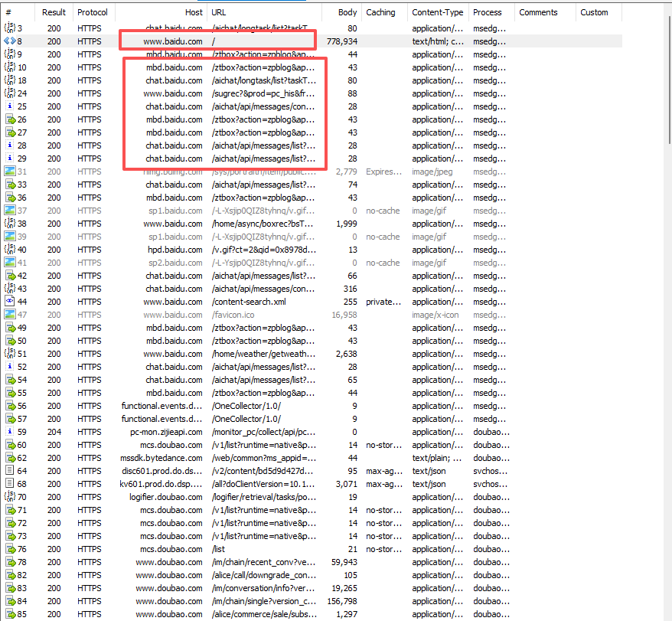Click hpd.baidu.com host cell
The width and height of the screenshot is (672, 621).
(x=175, y=250)
